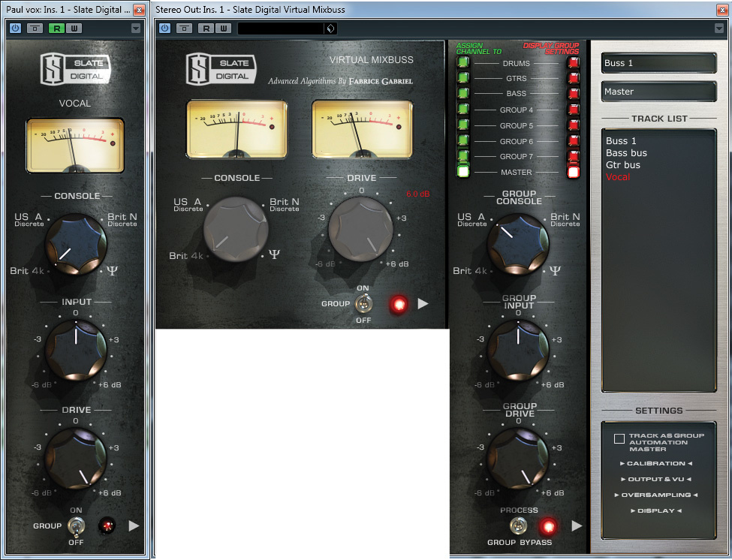This screenshot has height=560, width=732.
Task: Click Group Input knob
Action: [518, 349]
